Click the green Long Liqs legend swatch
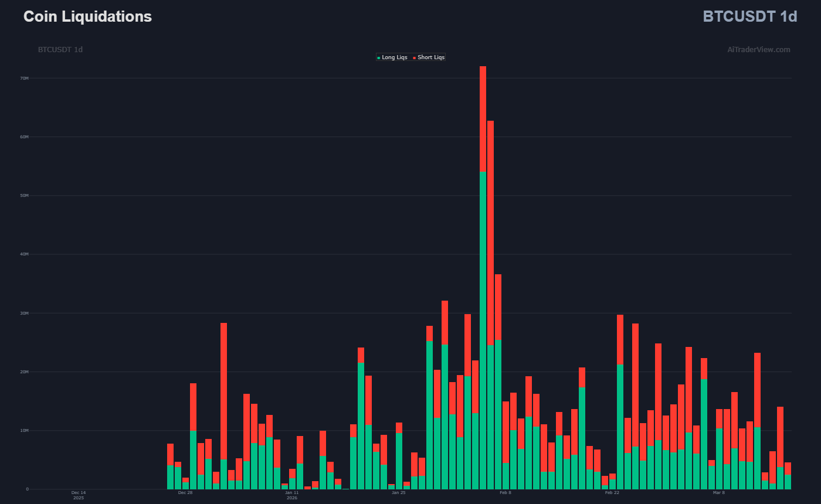The width and height of the screenshot is (821, 504). pyautogui.click(x=379, y=57)
